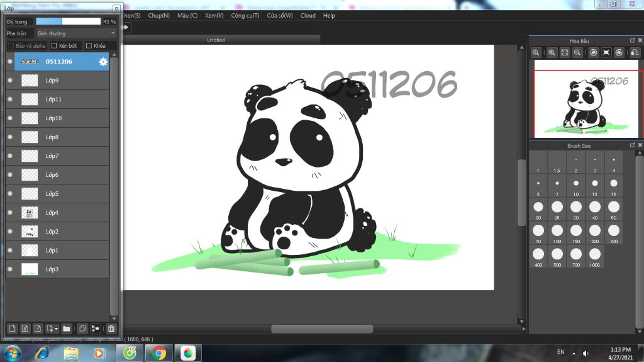Select brush size 10
This screenshot has height=362, width=644.
point(576,186)
